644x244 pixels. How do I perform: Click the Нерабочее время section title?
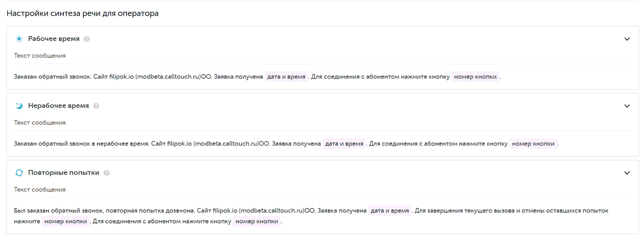coord(58,106)
